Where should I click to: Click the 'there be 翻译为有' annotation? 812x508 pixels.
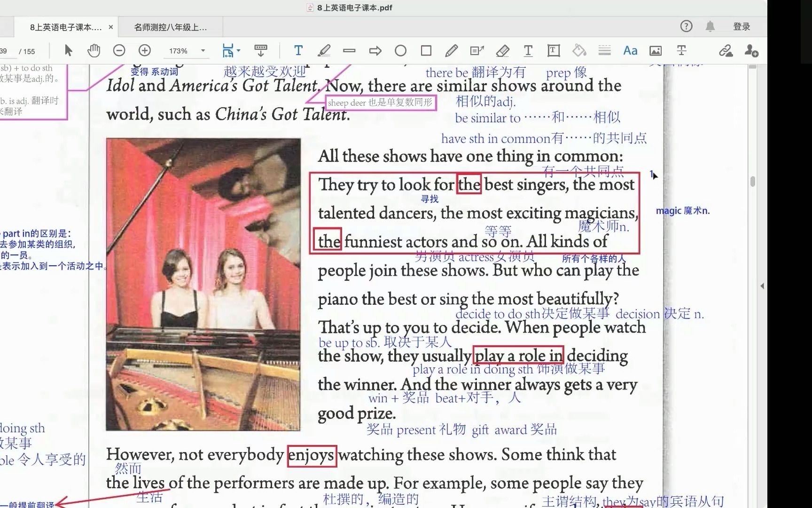click(x=476, y=72)
